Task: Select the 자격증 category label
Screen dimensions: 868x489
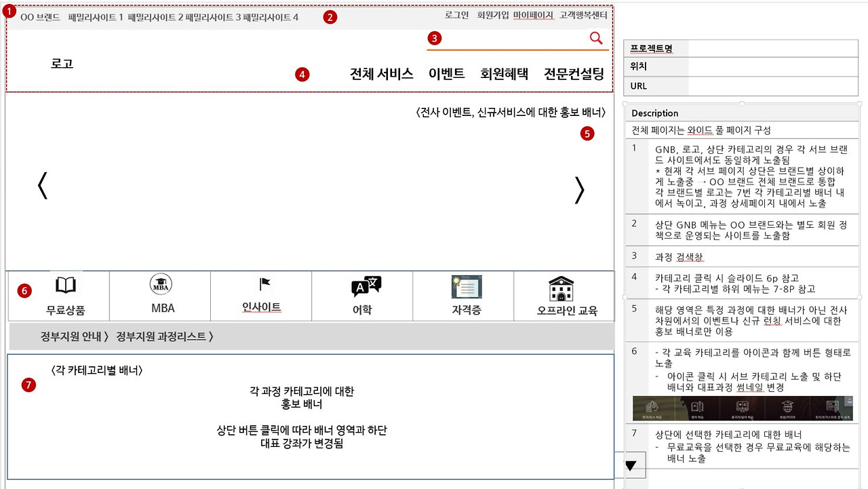Action: [465, 310]
